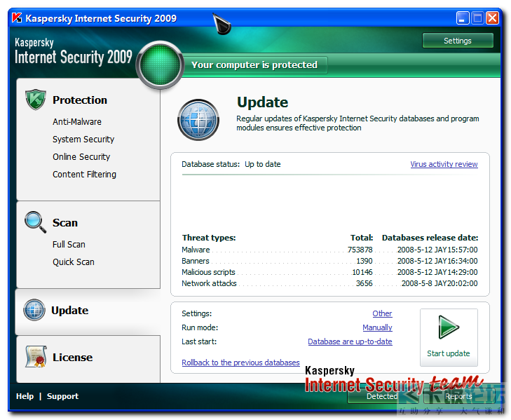Click the Banners total 1390
Viewport: 511px width, 420px height.
coord(364,261)
